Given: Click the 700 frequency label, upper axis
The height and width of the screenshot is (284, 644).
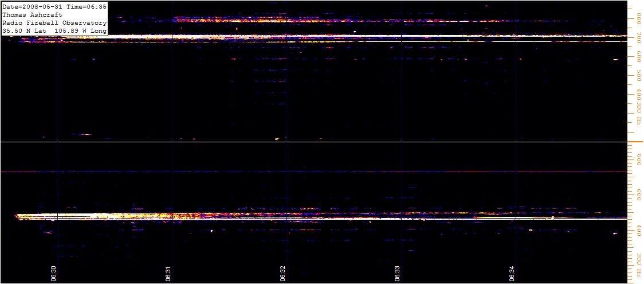Looking at the screenshot, I should tap(639, 39).
